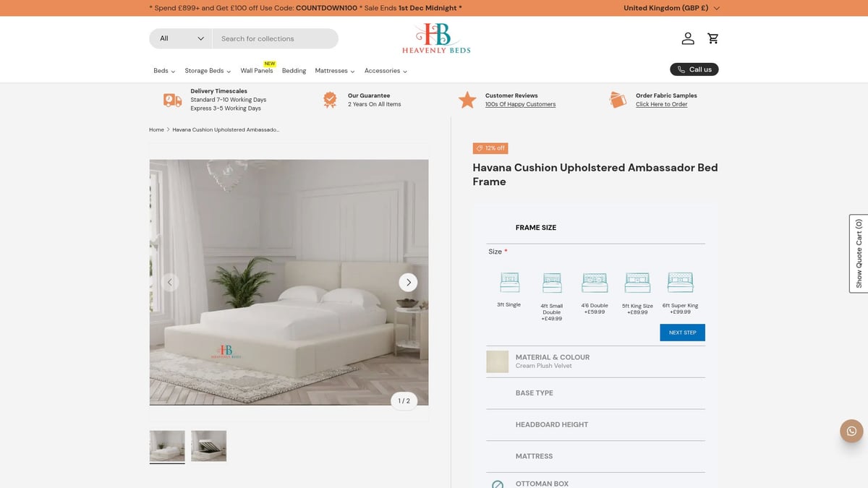This screenshot has width=868, height=488.
Task: Click the shopping cart icon
Action: 712,38
